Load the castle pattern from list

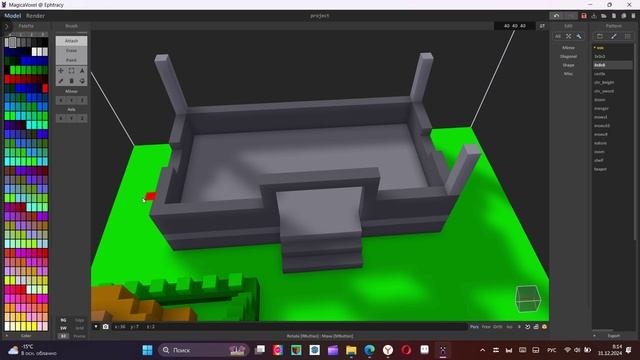tap(600, 74)
